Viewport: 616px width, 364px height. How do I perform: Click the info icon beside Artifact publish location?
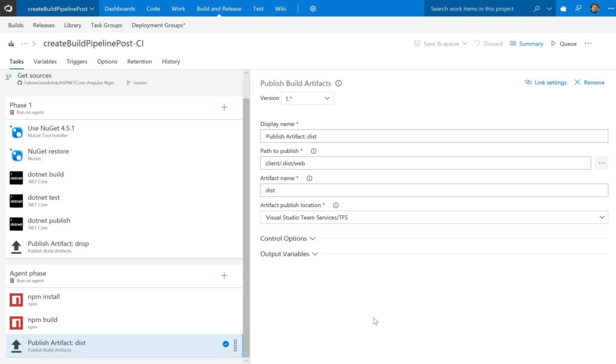pos(336,205)
